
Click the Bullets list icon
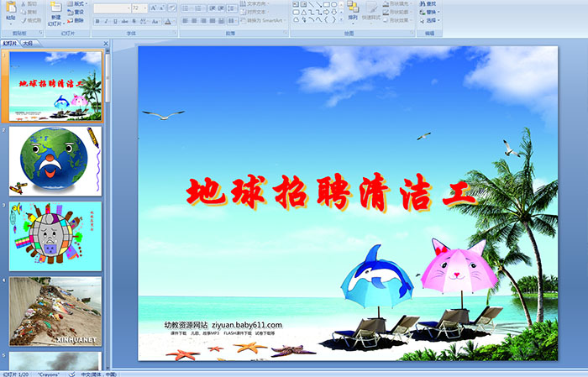coord(186,8)
